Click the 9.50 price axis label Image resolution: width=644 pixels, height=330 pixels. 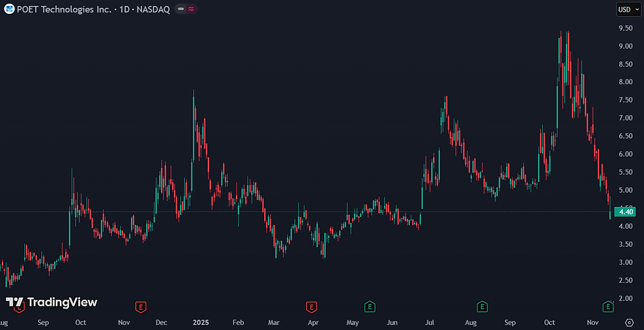[x=626, y=28]
